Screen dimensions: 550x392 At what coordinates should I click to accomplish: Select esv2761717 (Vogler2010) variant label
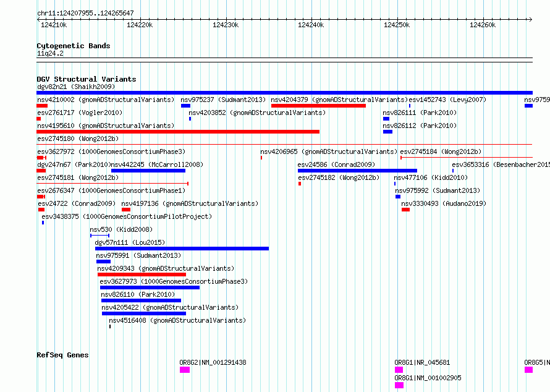point(80,113)
